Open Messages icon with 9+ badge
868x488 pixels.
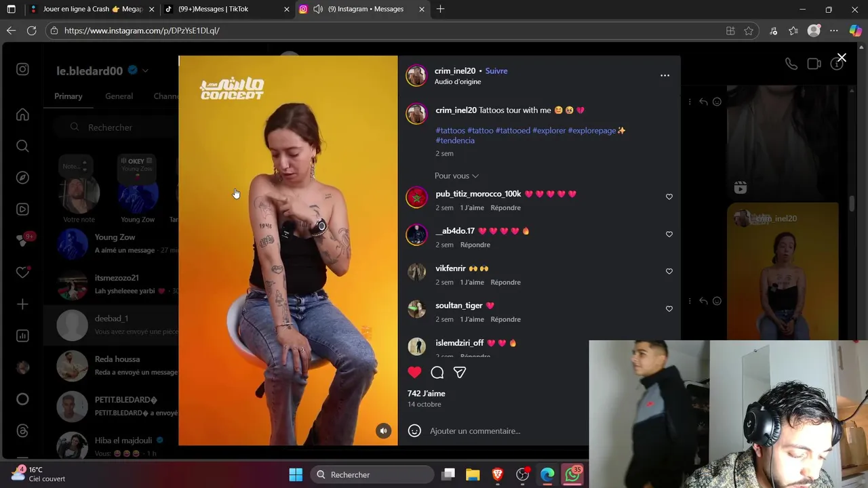click(24, 240)
